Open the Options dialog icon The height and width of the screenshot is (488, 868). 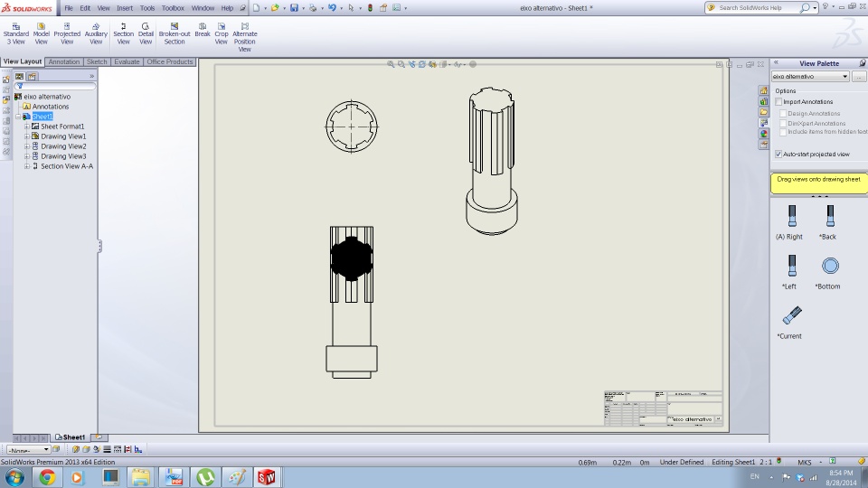pyautogui.click(x=396, y=8)
